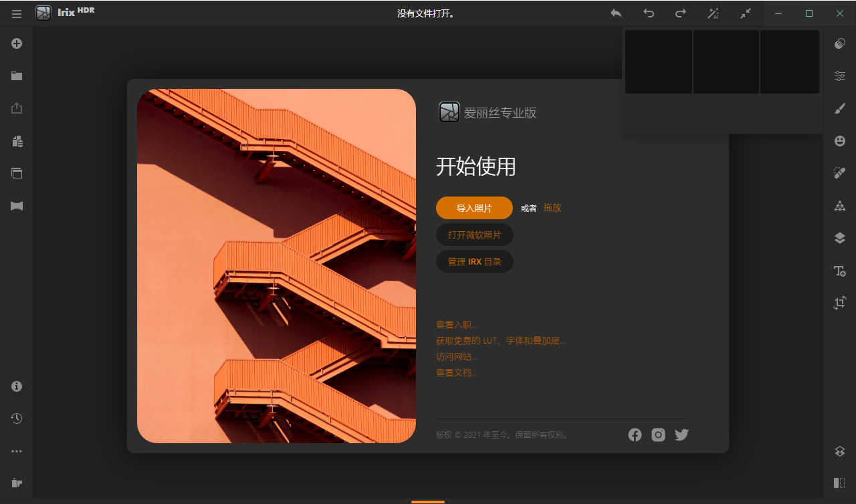Viewport: 856px width, 504px height.
Task: Open the add new file plus menu
Action: [17, 43]
